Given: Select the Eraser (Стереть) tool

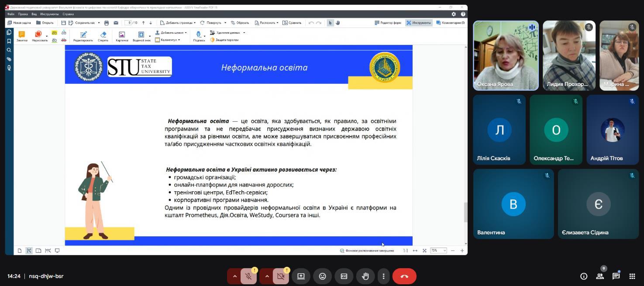Looking at the screenshot, I should 103,36.
